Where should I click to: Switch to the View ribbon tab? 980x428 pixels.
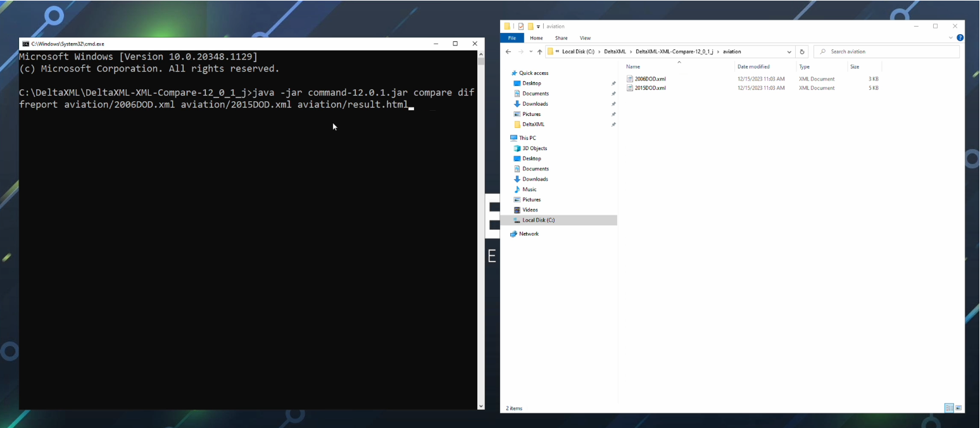(585, 38)
